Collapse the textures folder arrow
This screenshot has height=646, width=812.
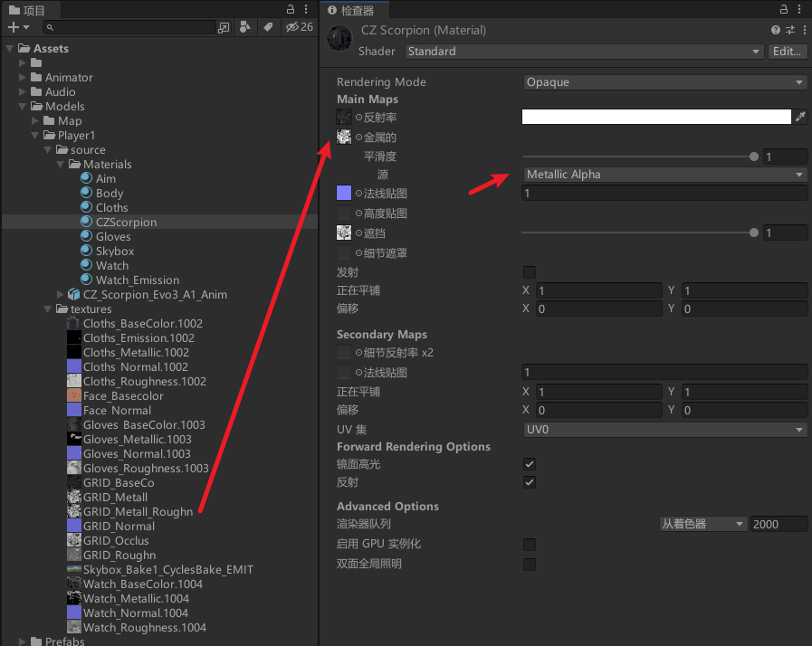(x=48, y=309)
